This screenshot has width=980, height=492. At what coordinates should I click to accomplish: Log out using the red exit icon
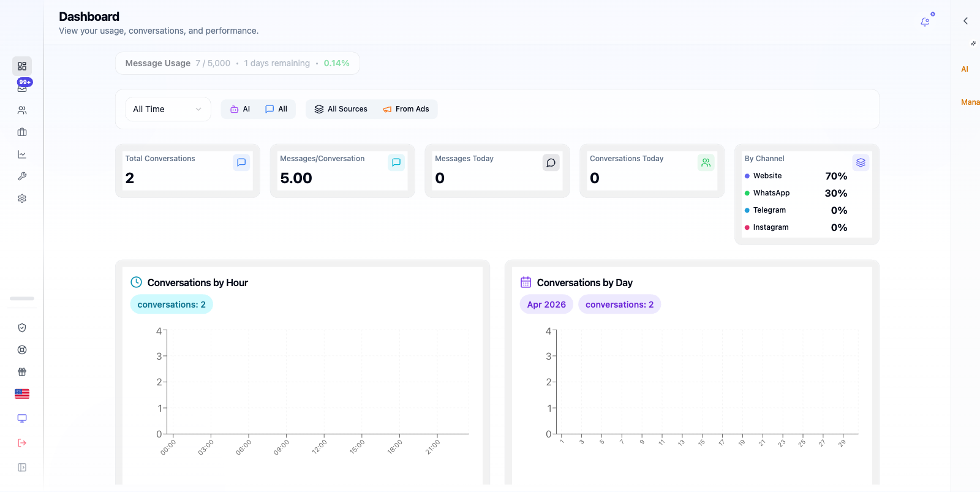click(x=22, y=443)
